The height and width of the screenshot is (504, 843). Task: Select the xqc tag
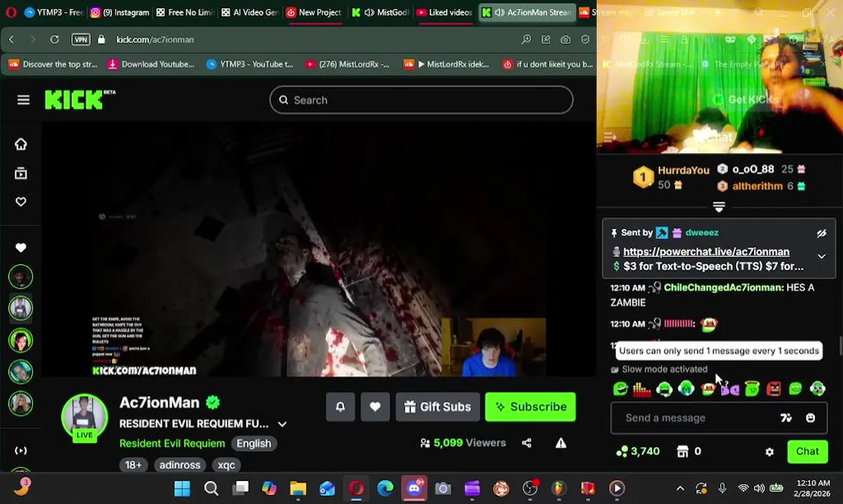pyautogui.click(x=226, y=465)
